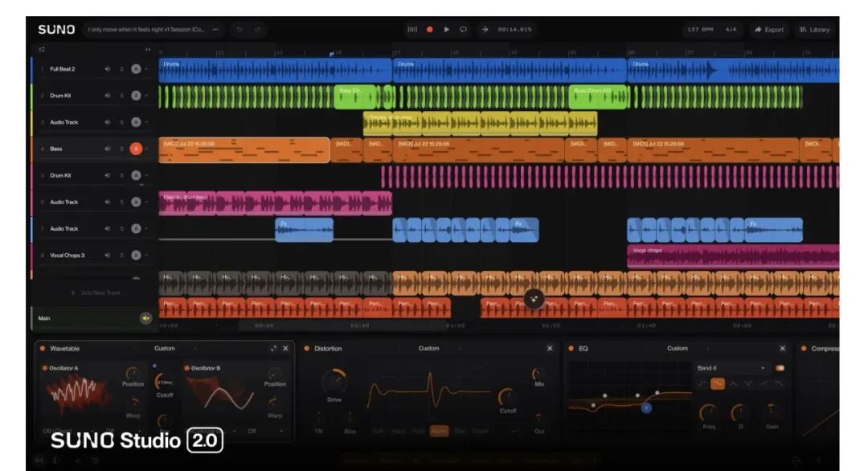868x471 pixels.
Task: Click the EQ Gain knob
Action: 771,412
